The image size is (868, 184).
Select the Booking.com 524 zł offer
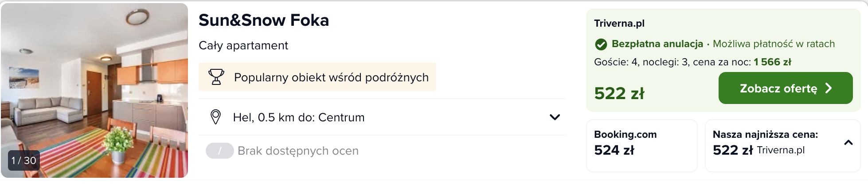point(641,145)
